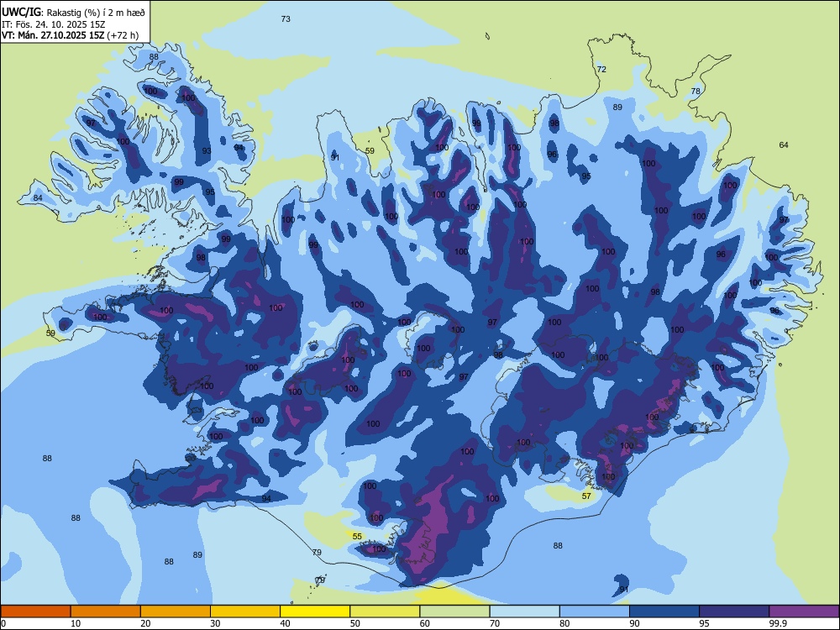This screenshot has height=630, width=840.
Task: Click the value 93 in the Westfjords
Action: (207, 151)
